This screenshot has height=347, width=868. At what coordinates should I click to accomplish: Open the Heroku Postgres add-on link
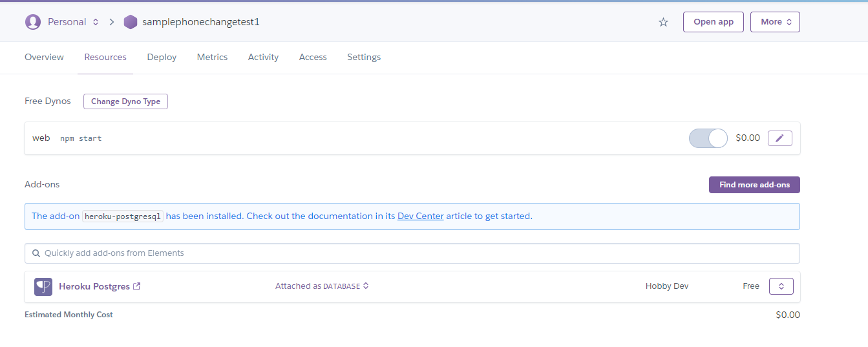click(94, 286)
